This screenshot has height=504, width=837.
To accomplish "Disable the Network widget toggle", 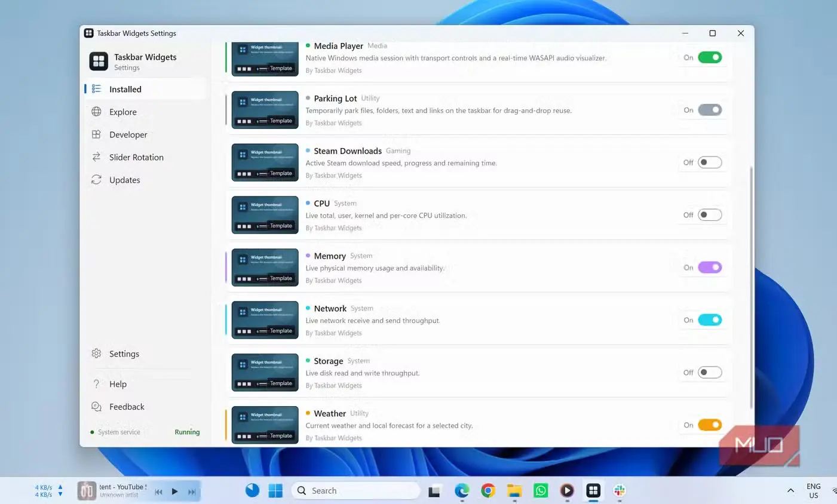I will [710, 320].
